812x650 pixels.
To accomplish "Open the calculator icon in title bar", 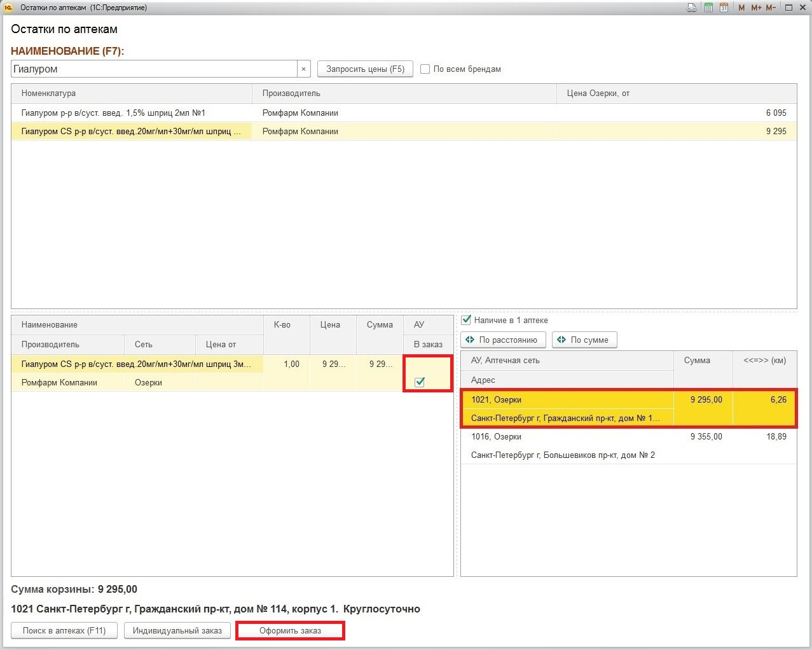I will [x=708, y=8].
